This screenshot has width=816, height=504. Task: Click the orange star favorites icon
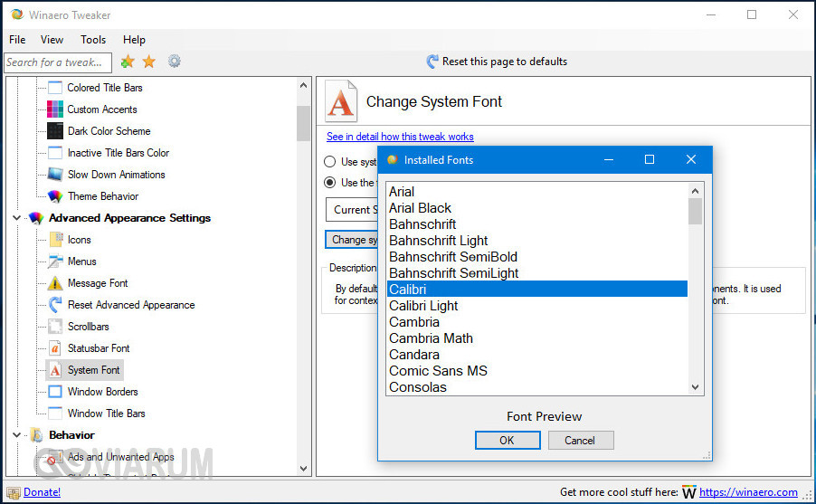149,62
